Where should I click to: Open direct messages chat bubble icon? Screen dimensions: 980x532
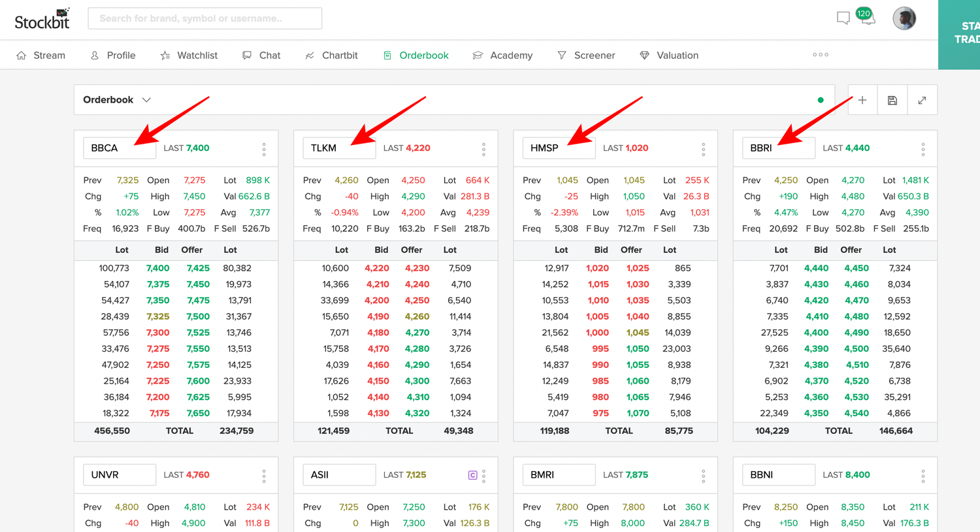pos(843,18)
